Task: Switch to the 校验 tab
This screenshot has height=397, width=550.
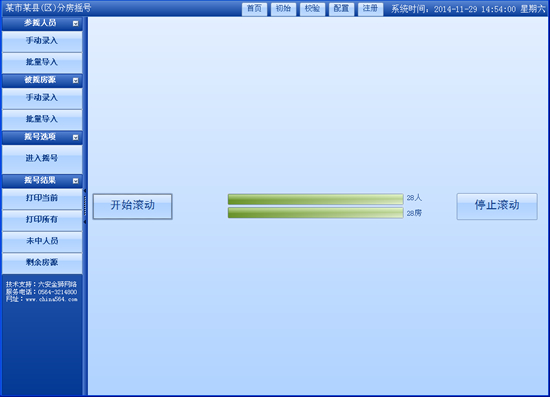Action: [312, 9]
